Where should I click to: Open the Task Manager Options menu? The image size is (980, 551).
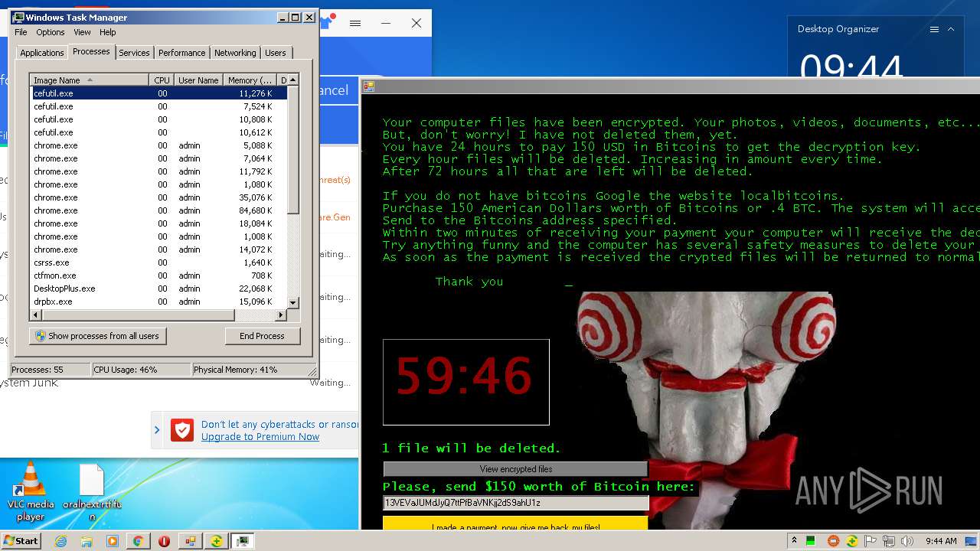pyautogui.click(x=51, y=32)
